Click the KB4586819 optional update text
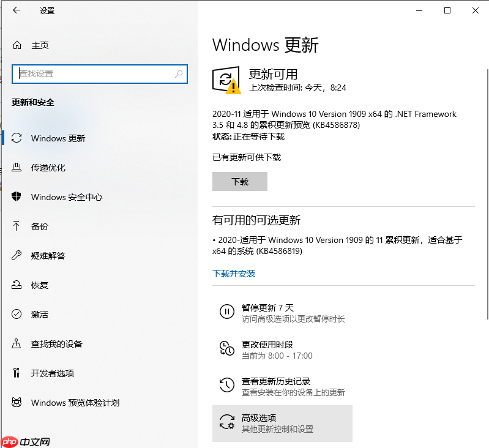Viewport: 489px width, 448px height. pyautogui.click(x=337, y=245)
